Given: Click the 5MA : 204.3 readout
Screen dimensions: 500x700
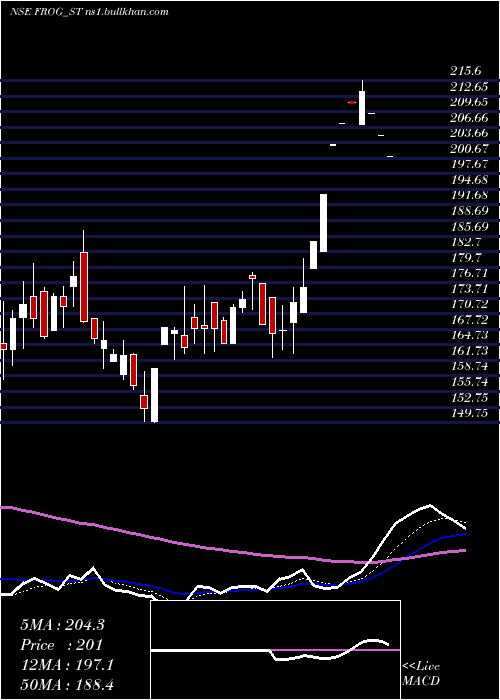Looking at the screenshot, I should [x=62, y=625].
